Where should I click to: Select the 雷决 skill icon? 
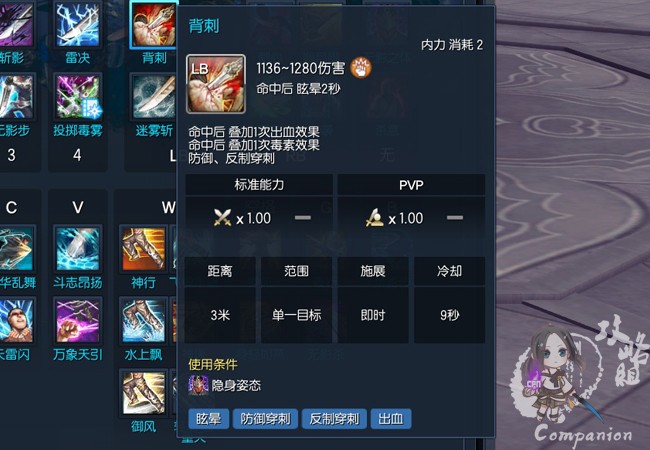(78, 24)
